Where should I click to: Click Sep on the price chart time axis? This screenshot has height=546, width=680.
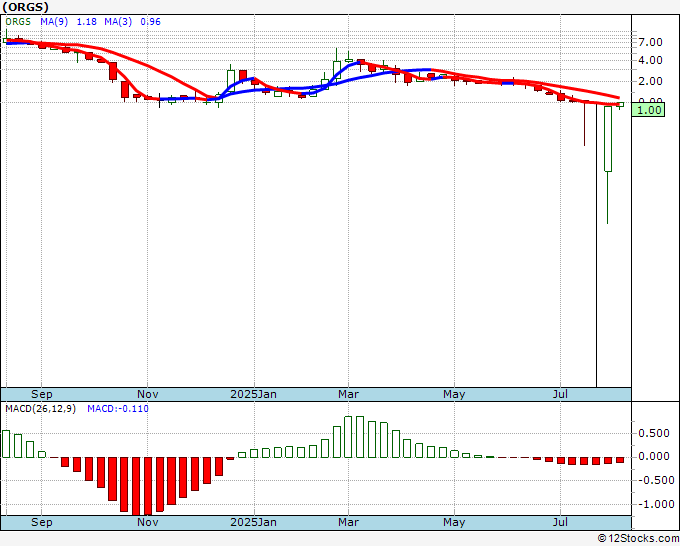42,394
